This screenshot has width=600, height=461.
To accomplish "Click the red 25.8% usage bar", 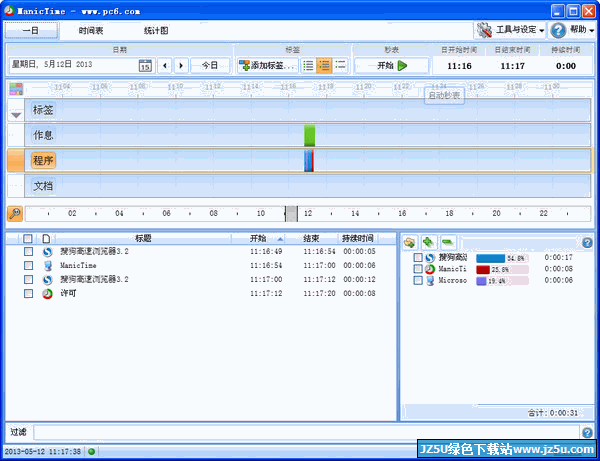I will point(483,270).
